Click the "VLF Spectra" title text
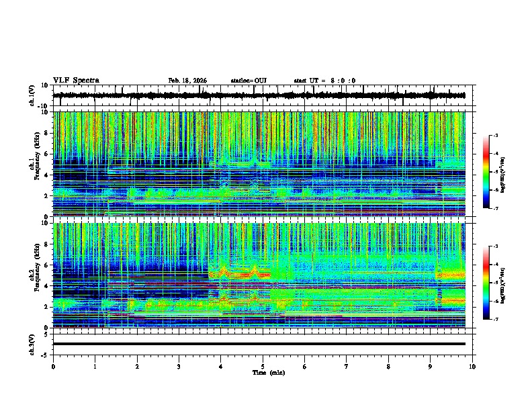This screenshot has height=411, width=532. [x=76, y=81]
